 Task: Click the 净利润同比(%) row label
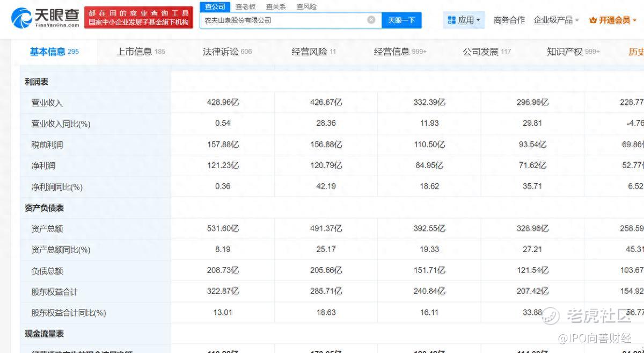pyautogui.click(x=57, y=187)
